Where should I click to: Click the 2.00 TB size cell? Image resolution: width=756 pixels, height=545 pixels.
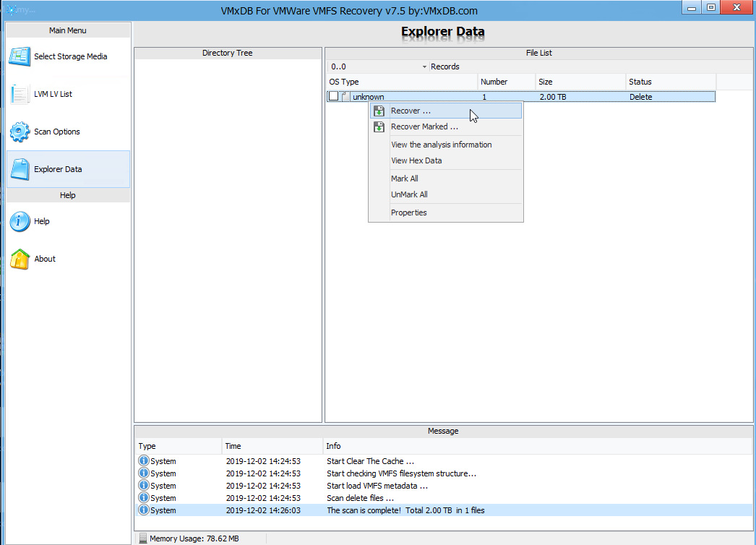(x=552, y=97)
